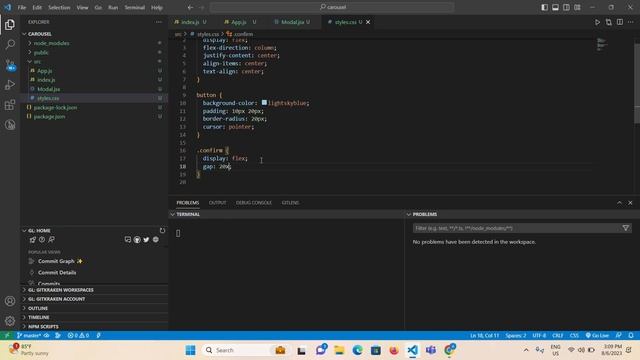
Task: Open editor more actions ellipsis
Action: click(x=631, y=22)
